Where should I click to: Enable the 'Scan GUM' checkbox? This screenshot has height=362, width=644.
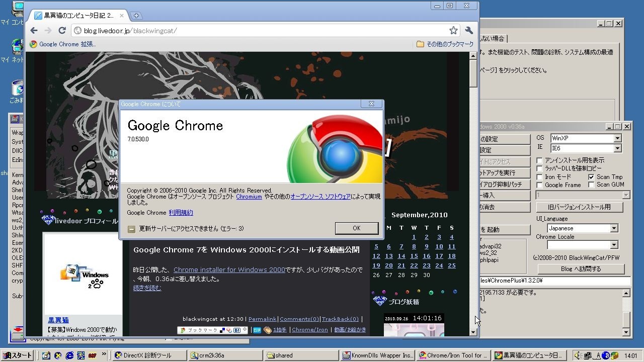[x=591, y=185]
